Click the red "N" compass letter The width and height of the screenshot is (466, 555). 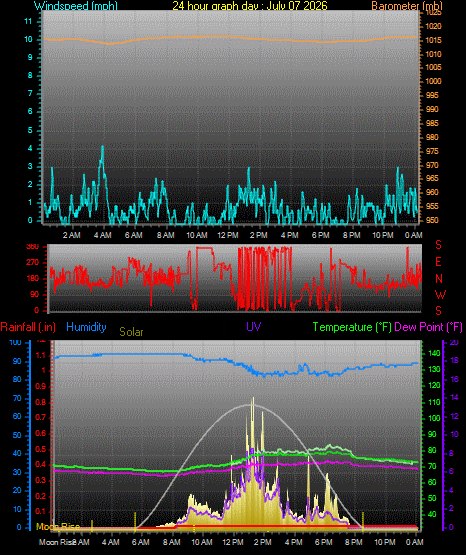tap(439, 279)
